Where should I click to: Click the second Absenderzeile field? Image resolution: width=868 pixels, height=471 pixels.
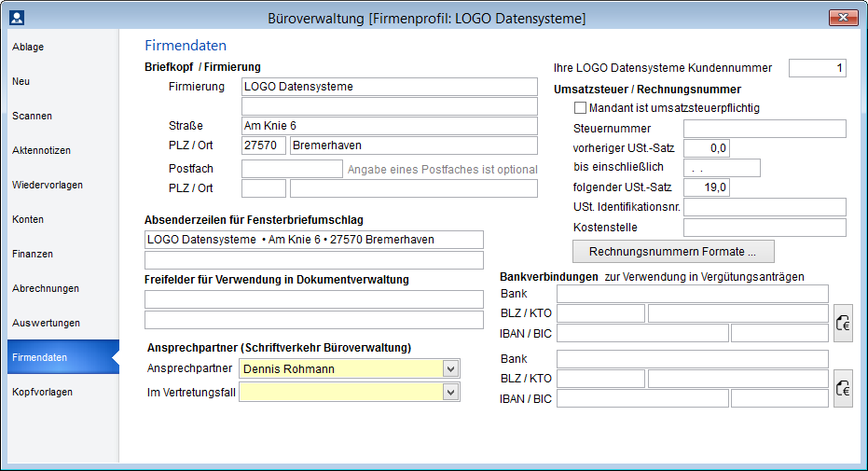pyautogui.click(x=314, y=260)
